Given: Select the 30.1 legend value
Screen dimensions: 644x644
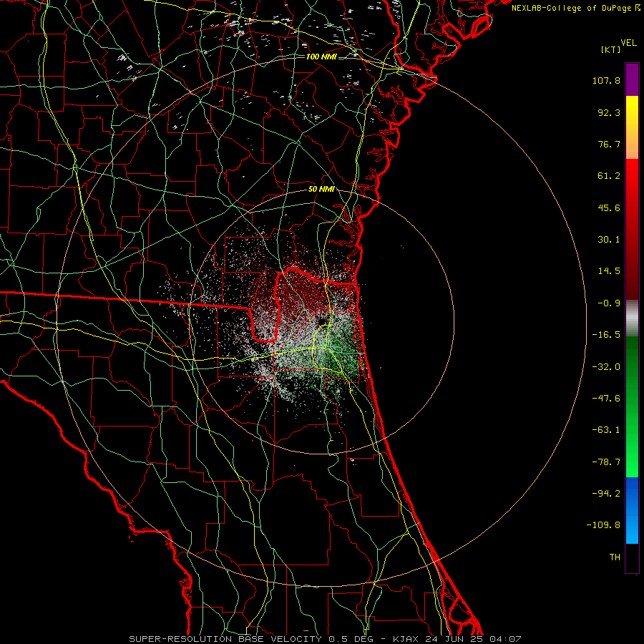Looking at the screenshot, I should click(x=609, y=240).
